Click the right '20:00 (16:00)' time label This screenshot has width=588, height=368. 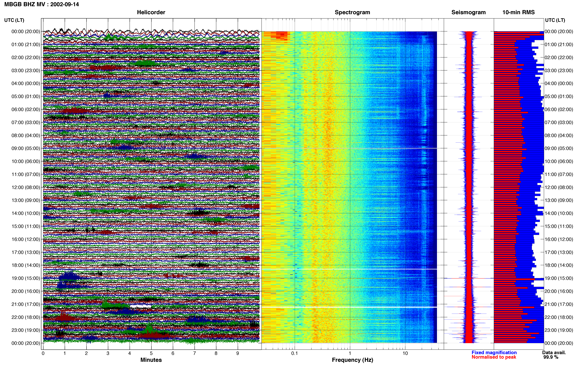(x=559, y=291)
